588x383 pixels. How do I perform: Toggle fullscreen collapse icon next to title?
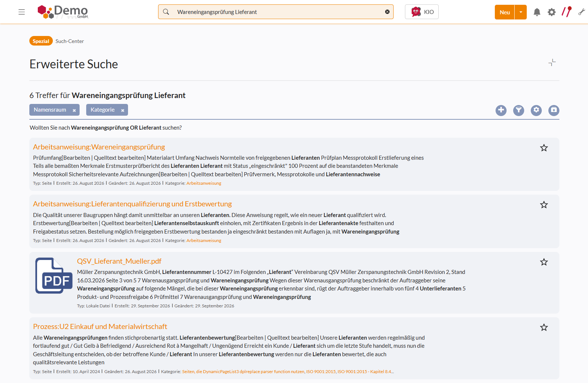pyautogui.click(x=552, y=63)
